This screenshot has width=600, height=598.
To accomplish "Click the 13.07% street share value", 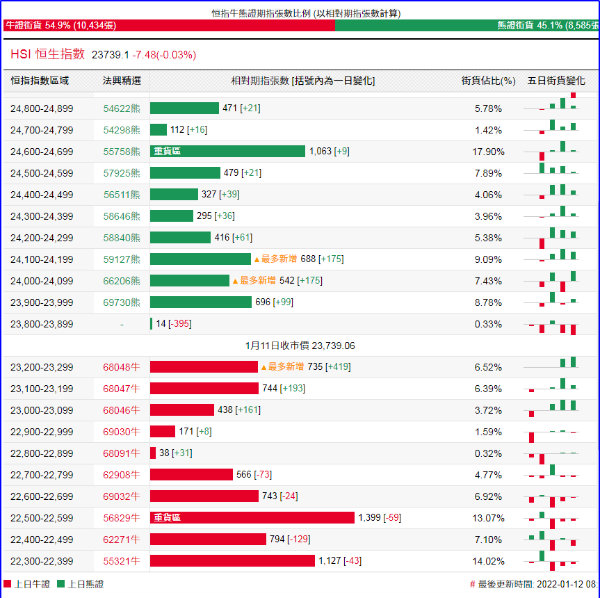I will (488, 518).
